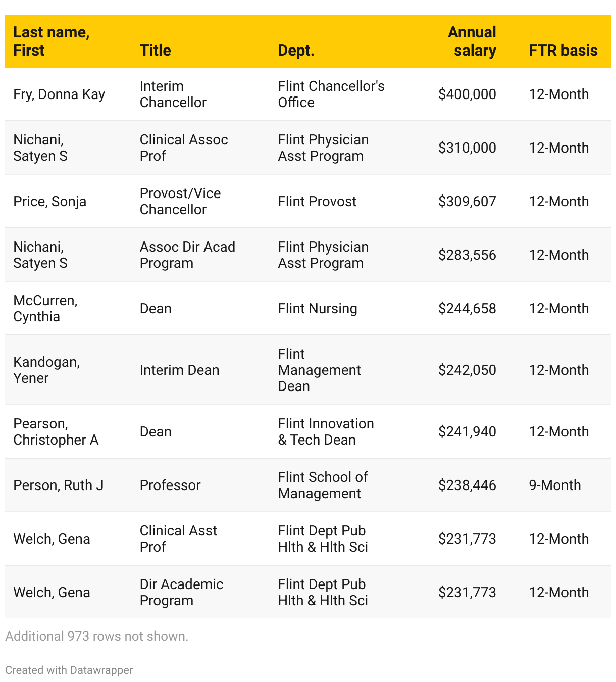Click the Interim Chancellor title cell
Viewport: 616px width, 682px height.
coord(173,94)
